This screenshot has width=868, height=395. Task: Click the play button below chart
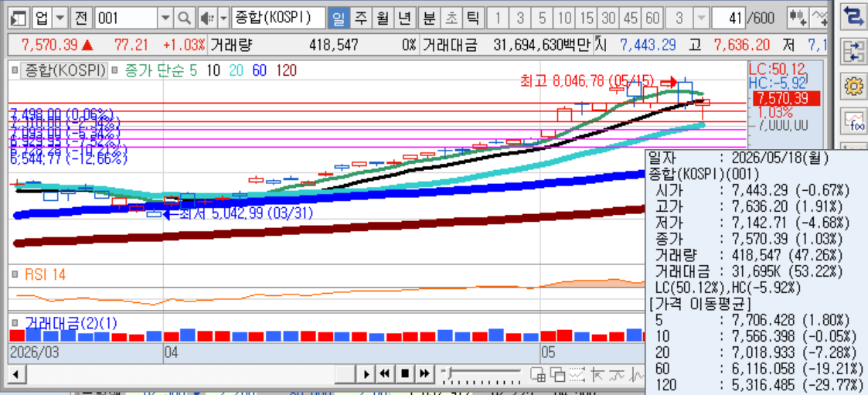[x=366, y=374]
